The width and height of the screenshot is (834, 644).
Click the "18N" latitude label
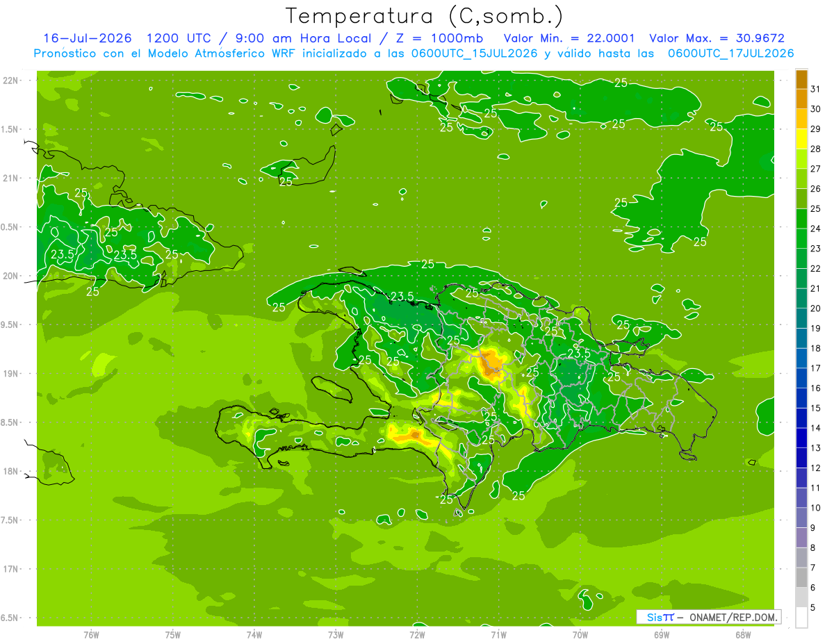(x=12, y=471)
